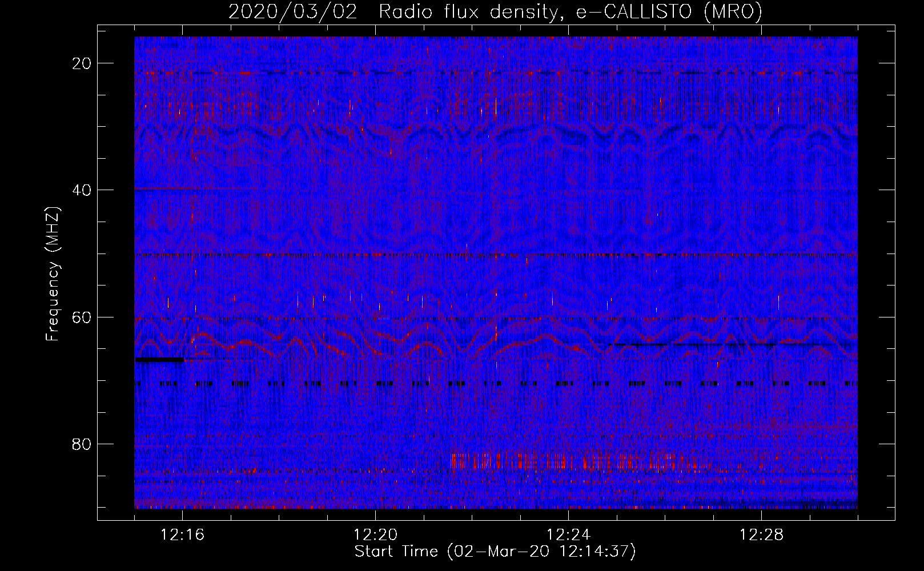Click the time tick label '12:24'
This screenshot has width=924, height=571.
[568, 535]
